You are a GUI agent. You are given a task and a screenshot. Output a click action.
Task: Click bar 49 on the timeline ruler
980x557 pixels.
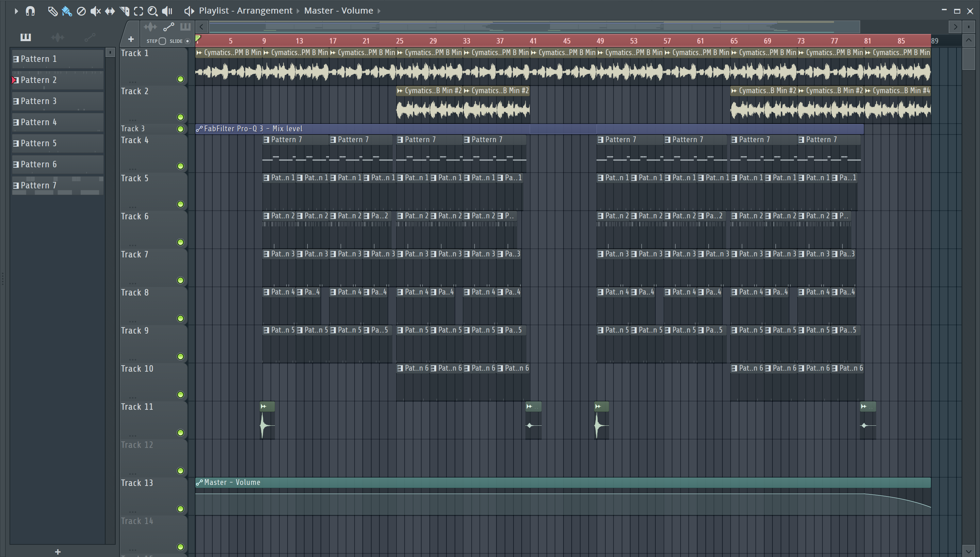point(600,41)
